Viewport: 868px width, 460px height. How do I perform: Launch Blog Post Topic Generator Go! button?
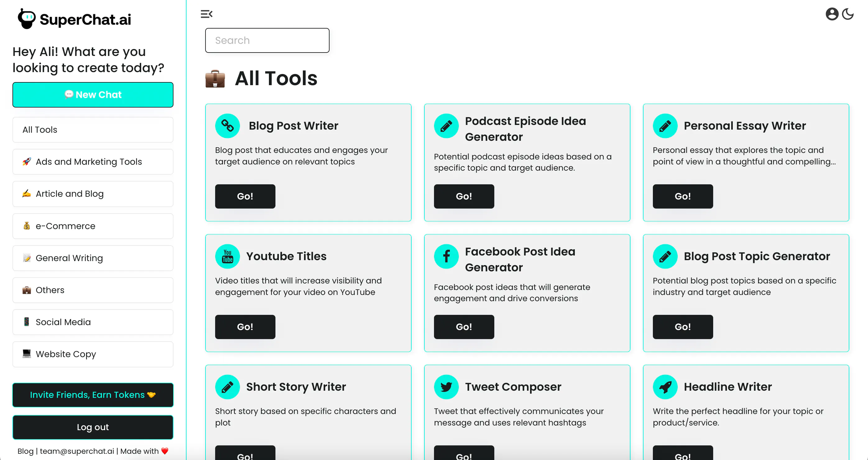tap(683, 327)
